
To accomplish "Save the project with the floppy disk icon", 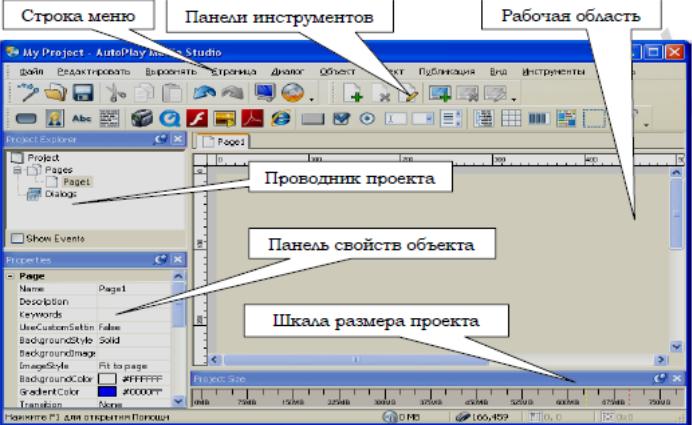I will click(83, 93).
